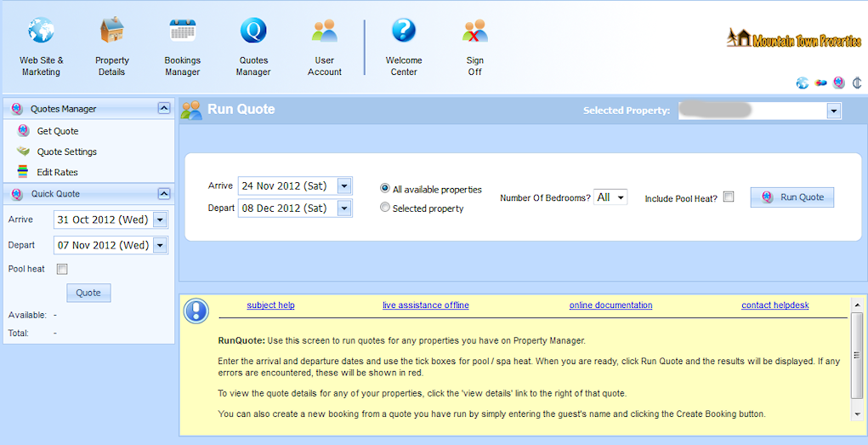Tick the Include Pool Heat checkbox
Image resolution: width=868 pixels, height=445 pixels.
[729, 197]
